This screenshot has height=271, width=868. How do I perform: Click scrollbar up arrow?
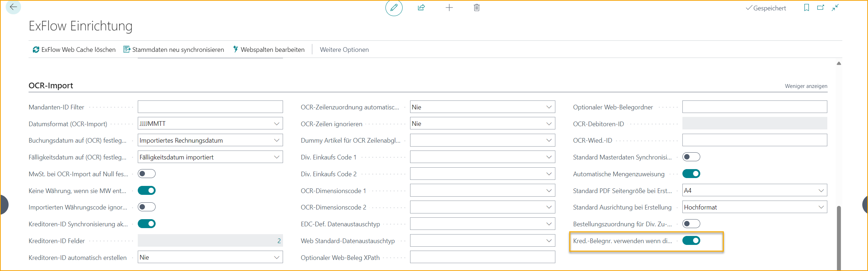(839, 63)
